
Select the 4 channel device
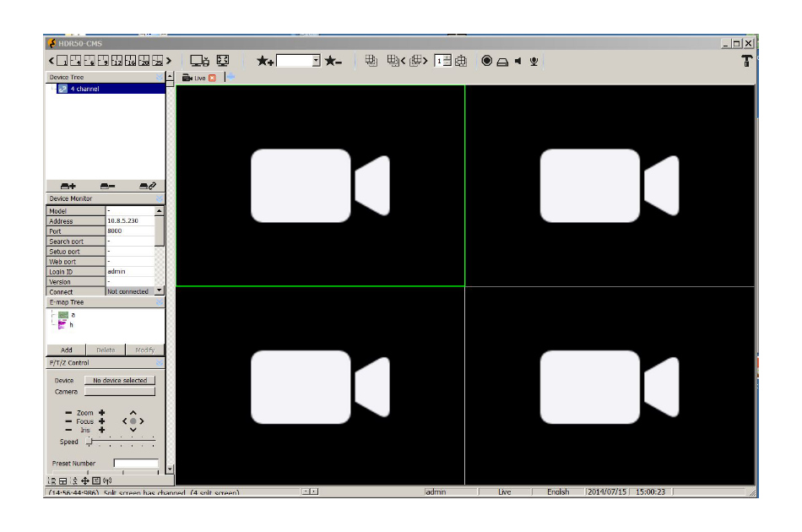(x=84, y=89)
